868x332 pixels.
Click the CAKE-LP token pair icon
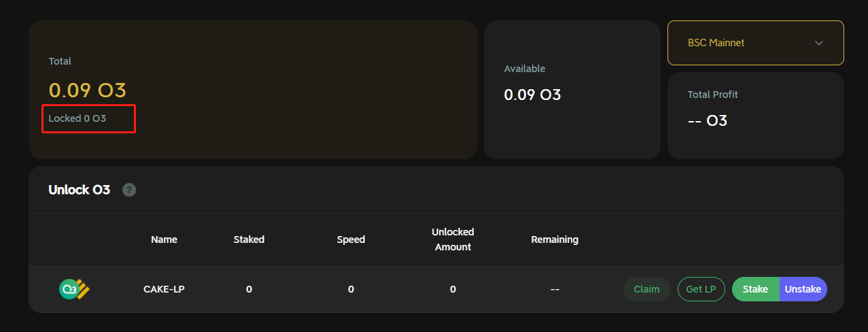point(75,289)
